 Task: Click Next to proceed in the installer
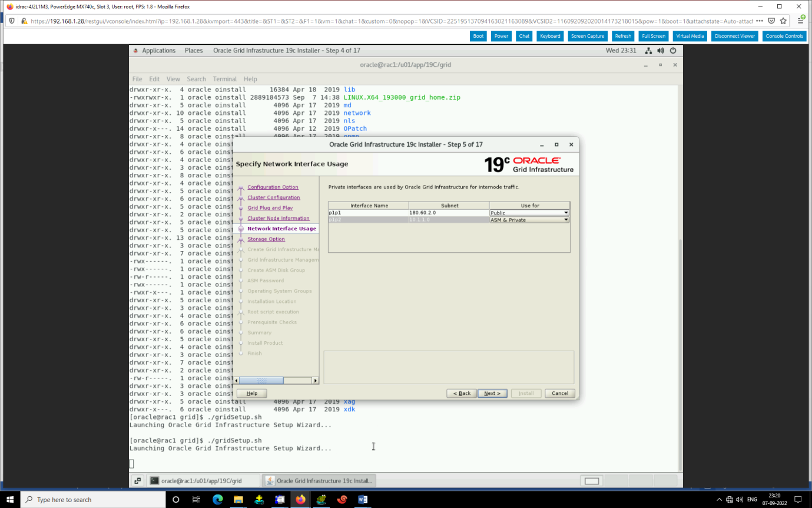click(x=492, y=393)
